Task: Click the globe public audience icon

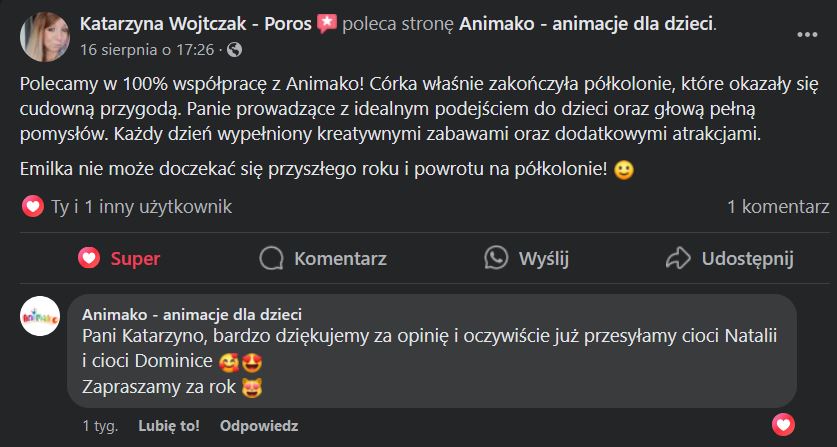Action: (x=234, y=48)
